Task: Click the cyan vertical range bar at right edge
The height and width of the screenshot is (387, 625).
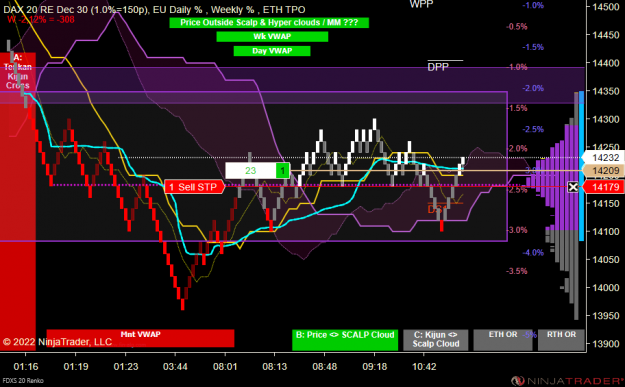Action: 582,166
